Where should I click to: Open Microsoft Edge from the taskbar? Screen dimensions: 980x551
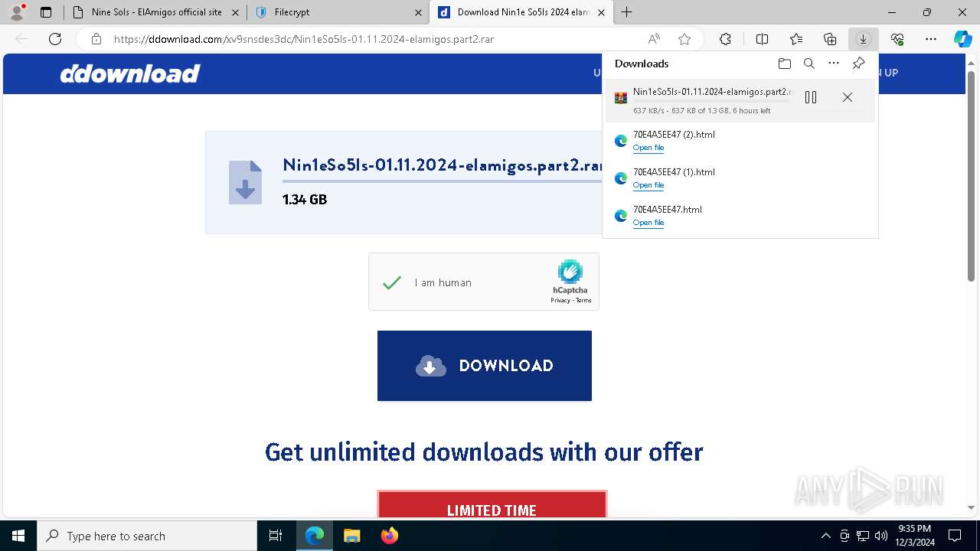click(x=315, y=536)
